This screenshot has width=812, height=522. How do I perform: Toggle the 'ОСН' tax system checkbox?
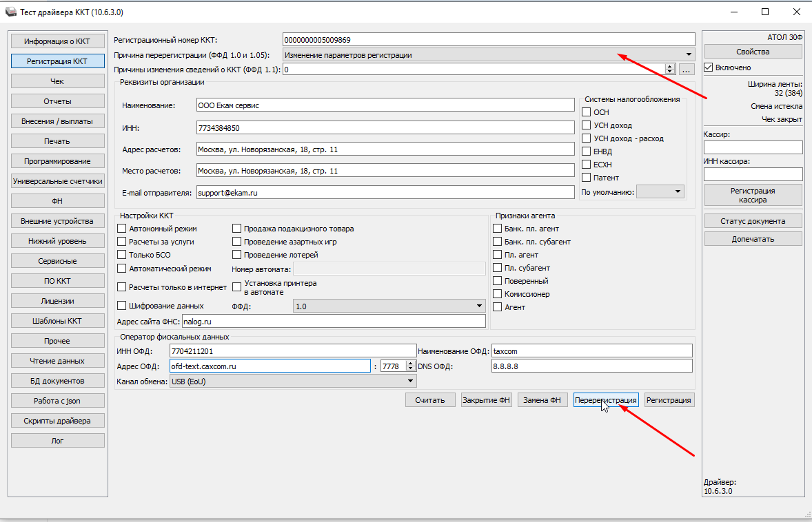[x=586, y=112]
